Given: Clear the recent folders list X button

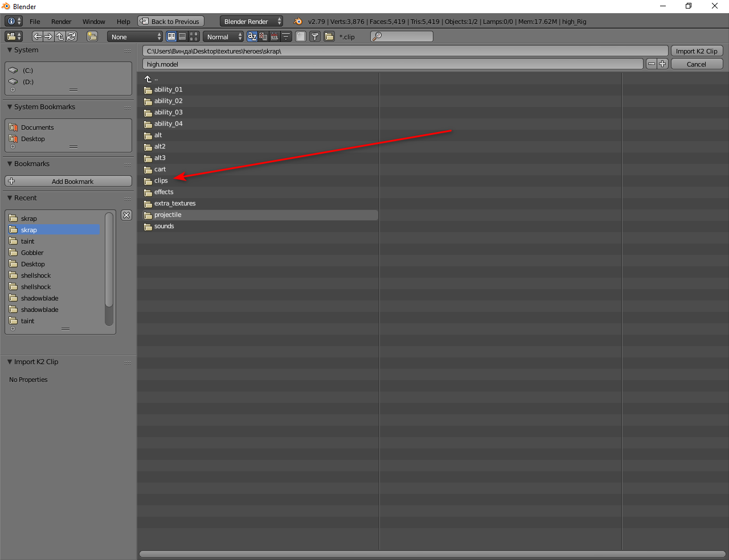Looking at the screenshot, I should tap(126, 215).
